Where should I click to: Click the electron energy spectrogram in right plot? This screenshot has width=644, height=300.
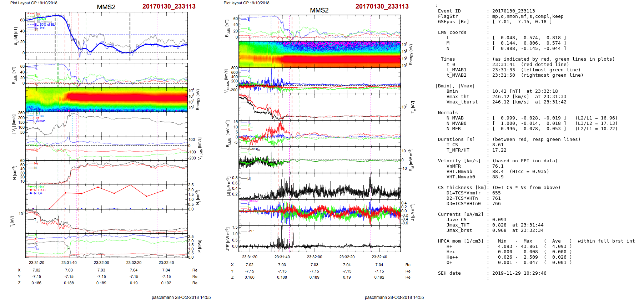point(319,54)
